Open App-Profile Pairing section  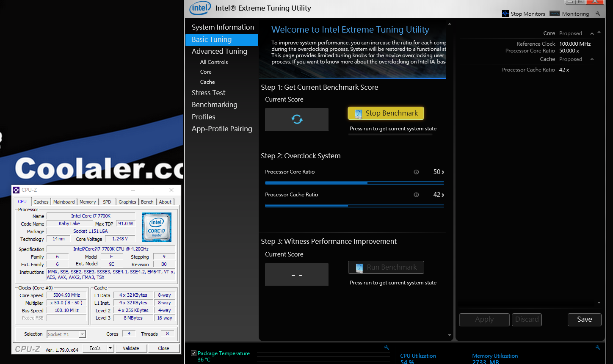click(x=222, y=129)
